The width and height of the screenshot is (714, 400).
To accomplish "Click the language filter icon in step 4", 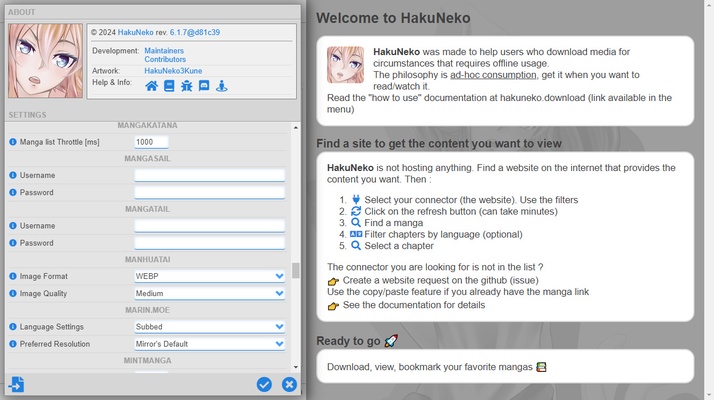I will click(x=356, y=234).
